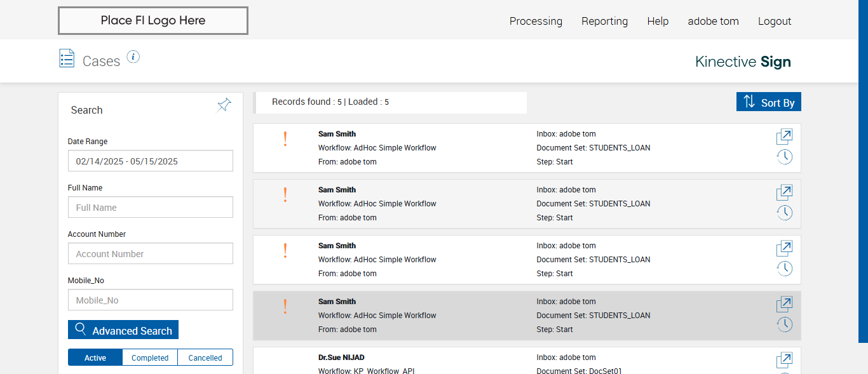View history of first Sam Smith case
Image resolution: width=868 pixels, height=374 pixels.
tap(784, 157)
